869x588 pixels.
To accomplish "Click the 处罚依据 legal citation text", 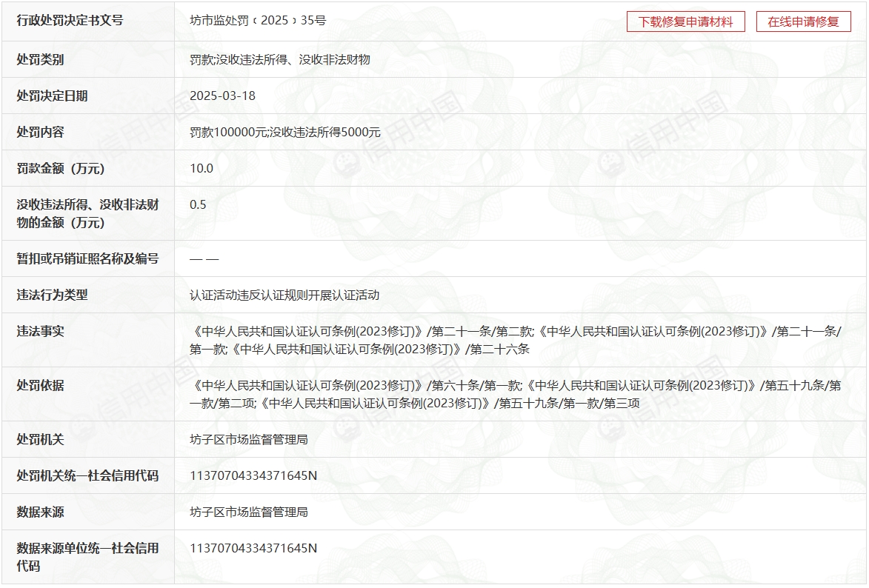I will 515,394.
